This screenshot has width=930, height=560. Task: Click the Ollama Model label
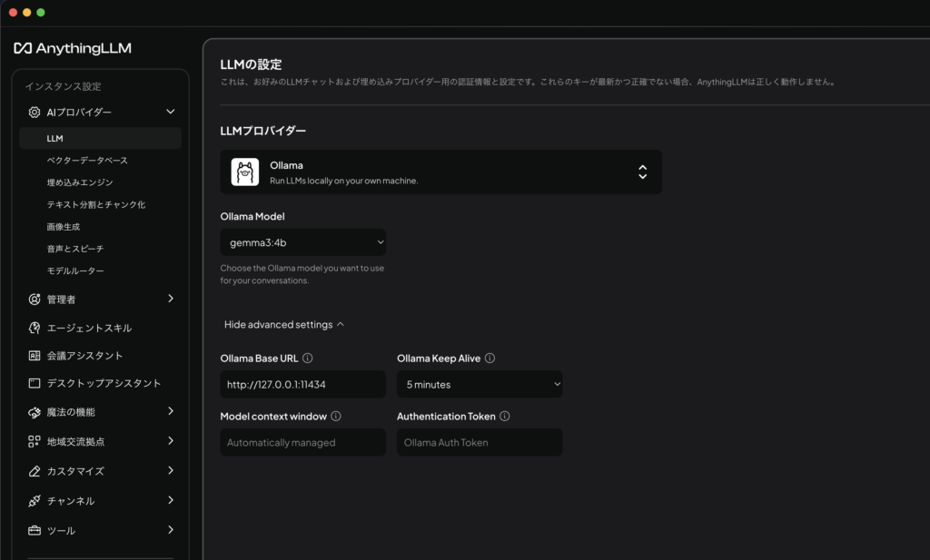pyautogui.click(x=252, y=216)
